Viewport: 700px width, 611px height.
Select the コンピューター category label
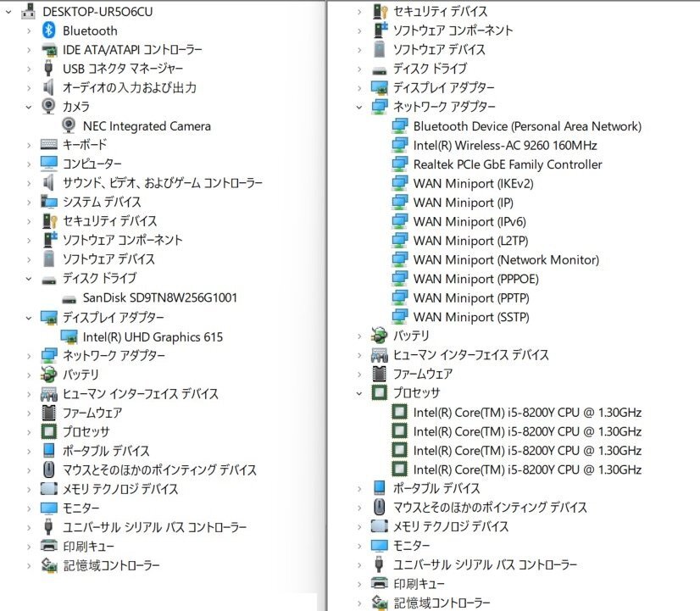coord(92,164)
